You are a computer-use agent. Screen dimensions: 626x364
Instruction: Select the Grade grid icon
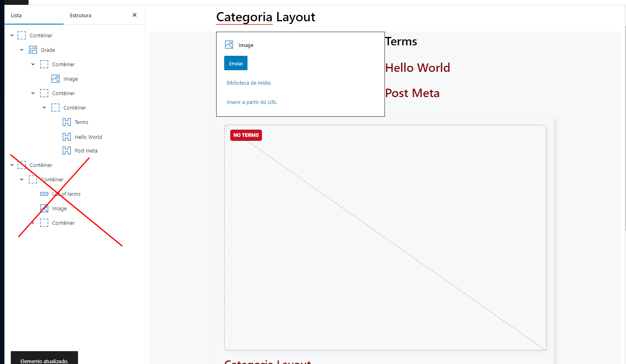coord(33,50)
